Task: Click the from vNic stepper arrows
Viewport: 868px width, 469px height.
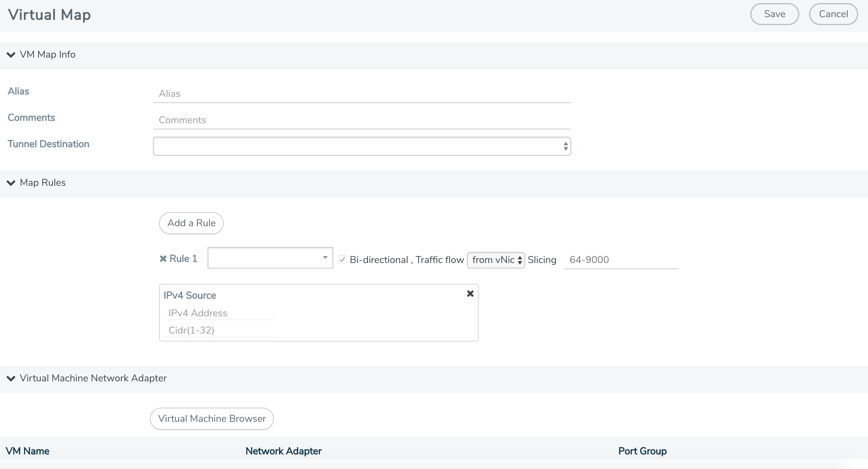Action: 520,260
